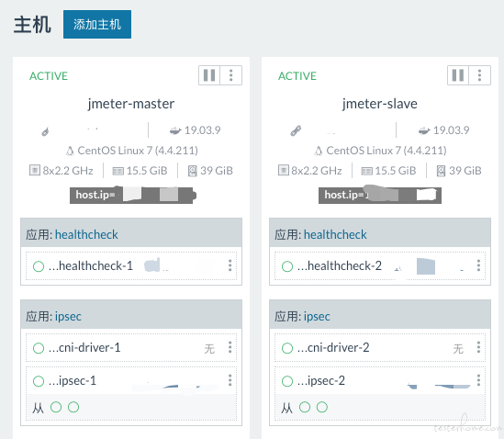Open healthcheck application link on jmeter-master
Screen dimensions: 504x439
pyautogui.click(x=86, y=234)
